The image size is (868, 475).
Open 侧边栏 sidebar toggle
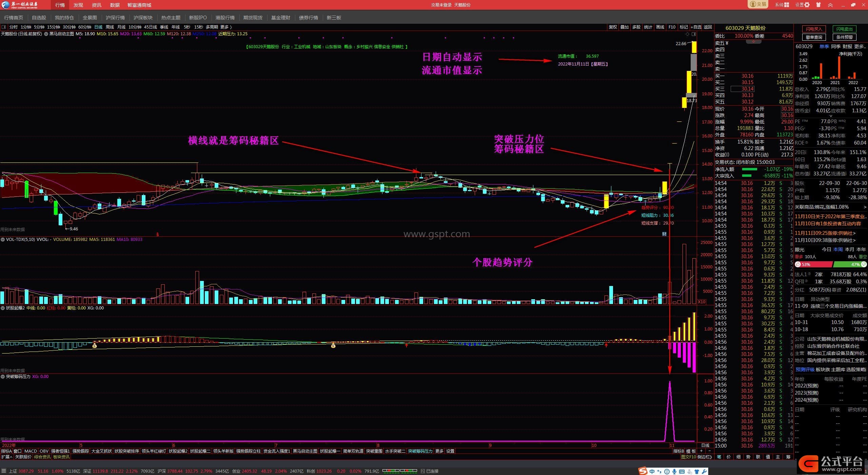click(x=706, y=457)
